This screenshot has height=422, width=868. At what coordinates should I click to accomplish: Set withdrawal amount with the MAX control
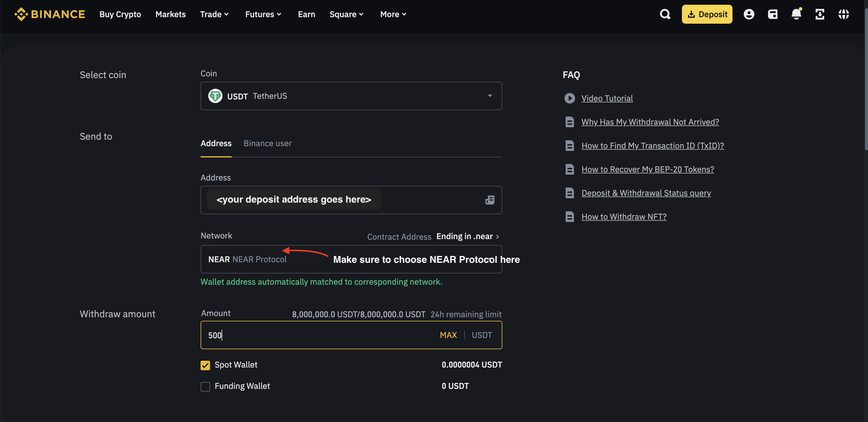pyautogui.click(x=448, y=335)
